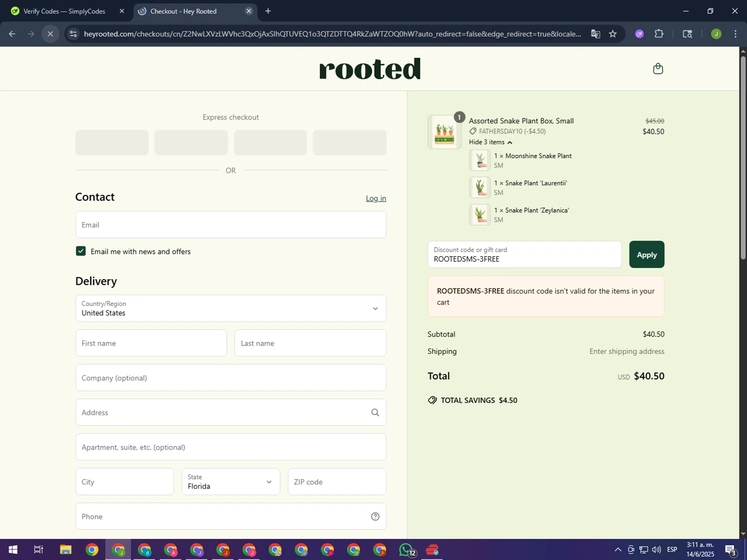Bookmark this page with the star icon
Screen dimensions: 747x560
613,34
